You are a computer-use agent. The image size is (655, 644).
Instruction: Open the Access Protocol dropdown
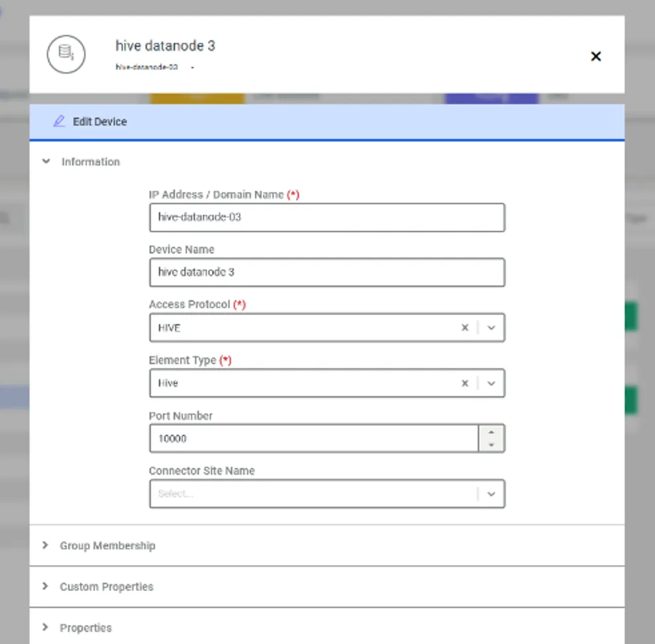(x=491, y=328)
